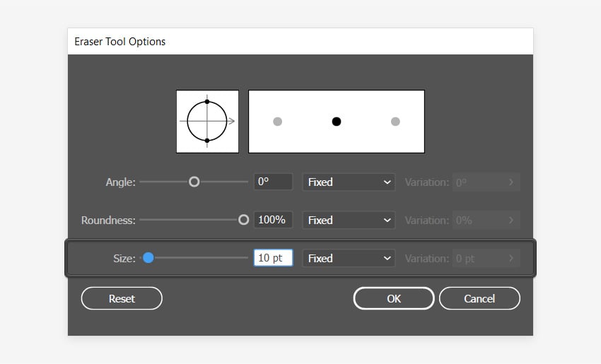Click the right gray dot in brush preview

395,122
